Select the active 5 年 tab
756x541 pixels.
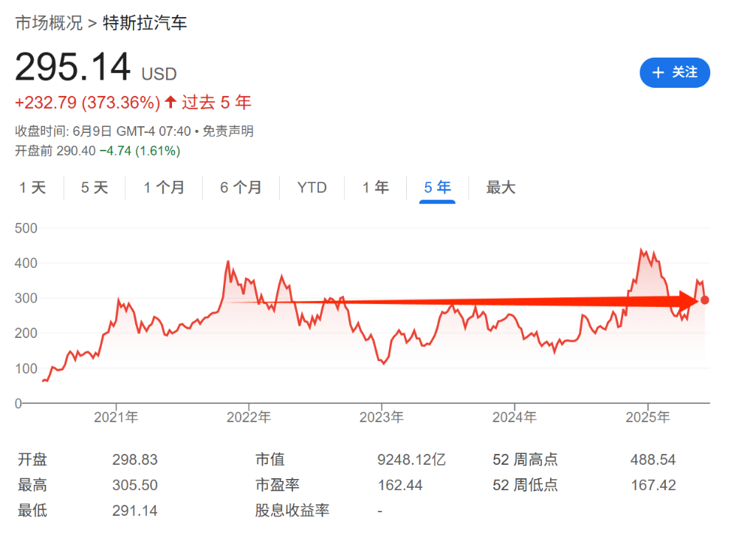point(437,187)
